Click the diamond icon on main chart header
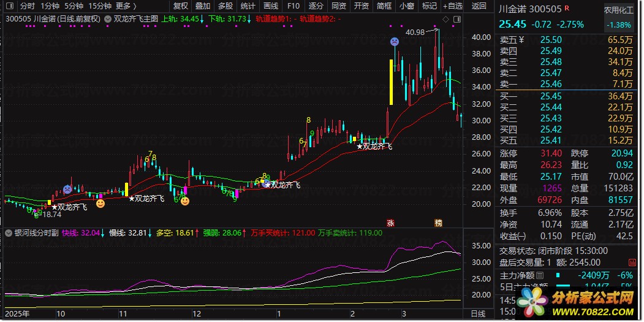Screen dimensions: 644x322 tap(445, 19)
